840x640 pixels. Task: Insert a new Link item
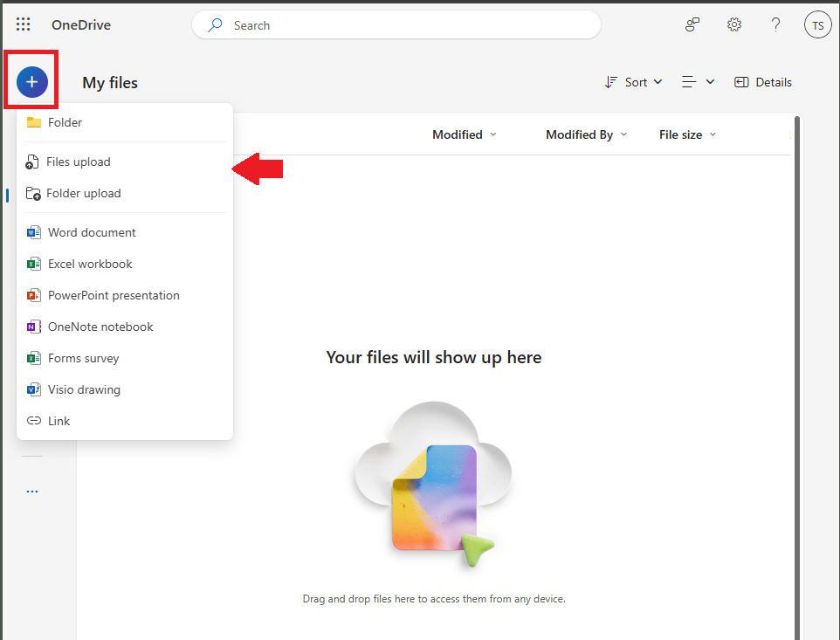pos(59,420)
